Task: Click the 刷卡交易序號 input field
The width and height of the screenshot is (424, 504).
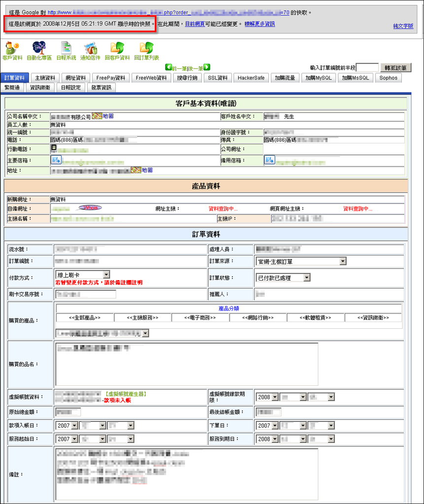Action: click(86, 294)
